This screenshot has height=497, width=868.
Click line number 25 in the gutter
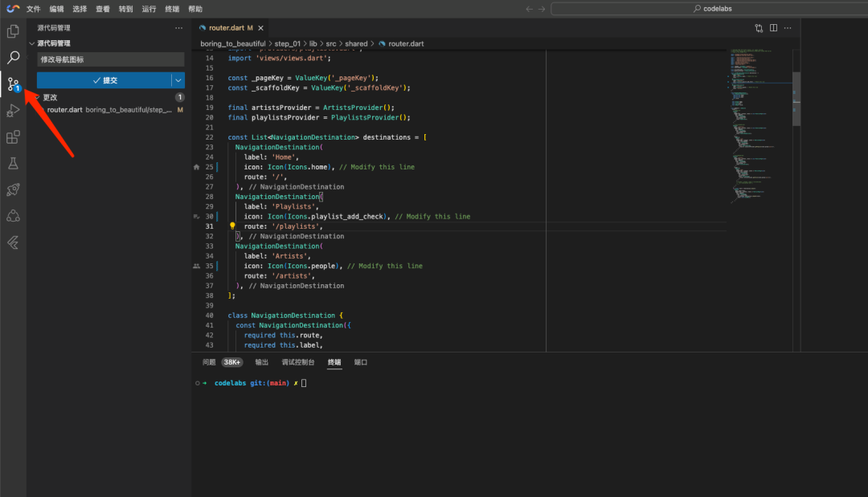click(x=209, y=167)
